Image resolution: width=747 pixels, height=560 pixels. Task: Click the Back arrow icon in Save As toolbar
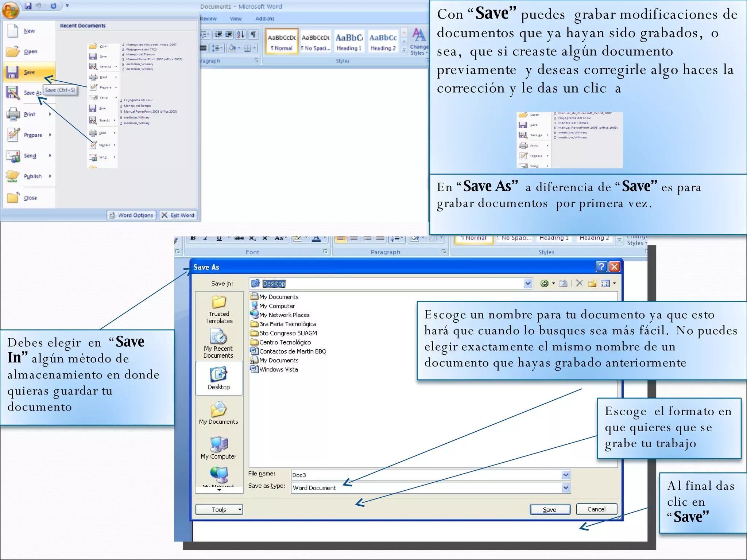(544, 284)
